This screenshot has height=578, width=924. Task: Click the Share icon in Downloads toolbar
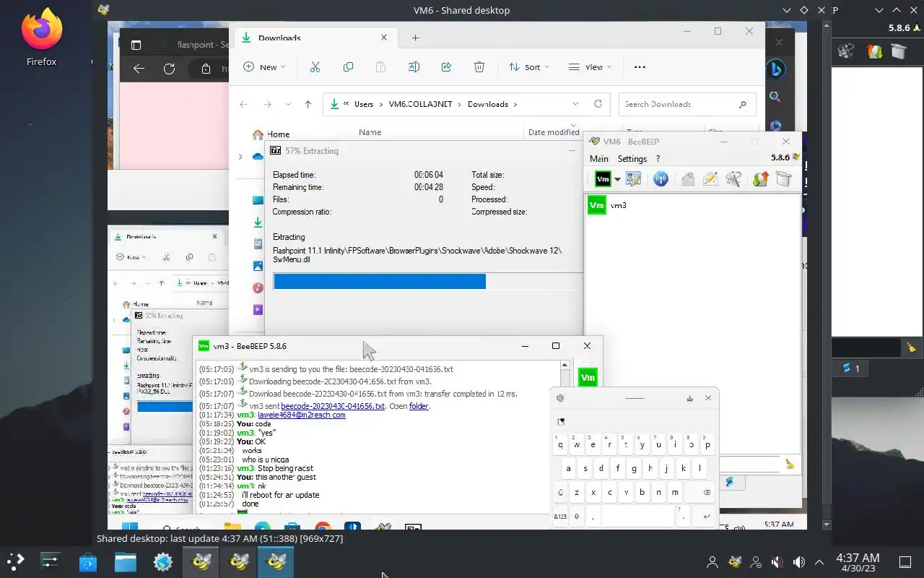446,66
